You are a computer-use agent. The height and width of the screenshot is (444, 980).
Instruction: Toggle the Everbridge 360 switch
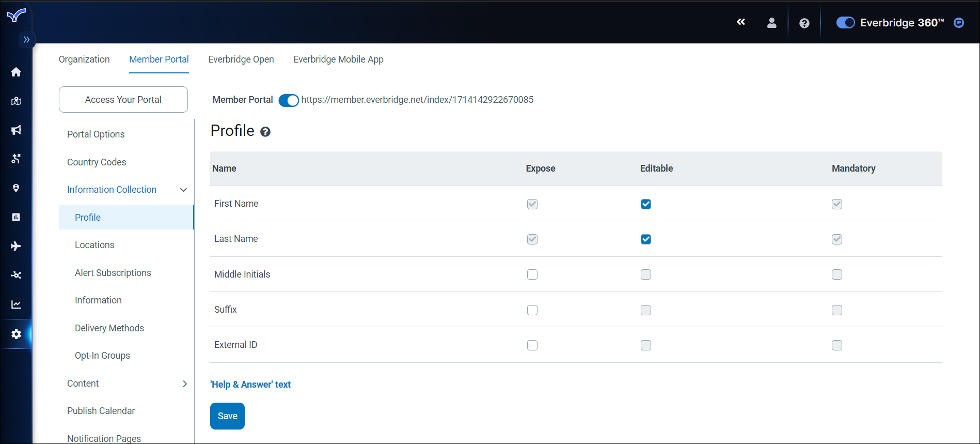click(x=846, y=23)
